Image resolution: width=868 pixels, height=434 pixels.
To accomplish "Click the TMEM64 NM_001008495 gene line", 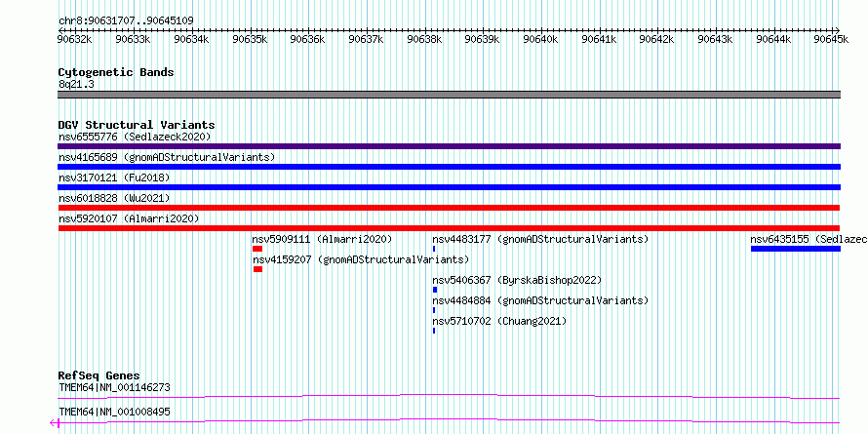I will [449, 420].
